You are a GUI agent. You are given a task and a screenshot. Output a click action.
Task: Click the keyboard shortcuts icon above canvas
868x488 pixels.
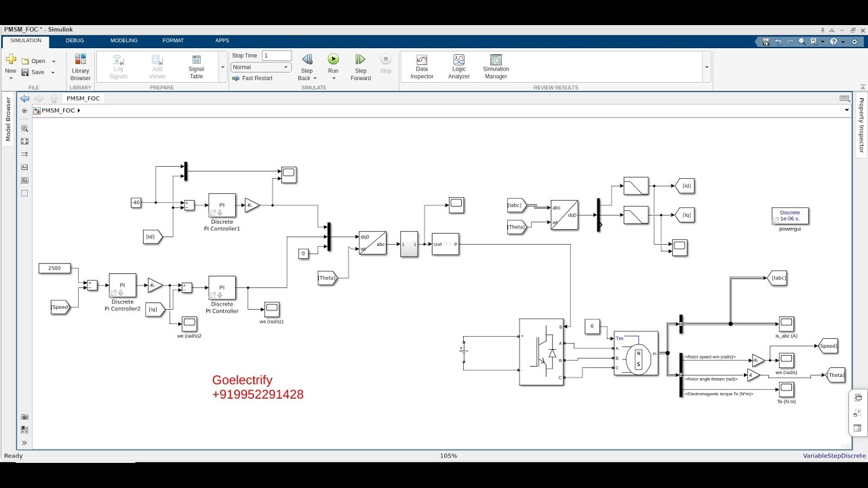844,98
